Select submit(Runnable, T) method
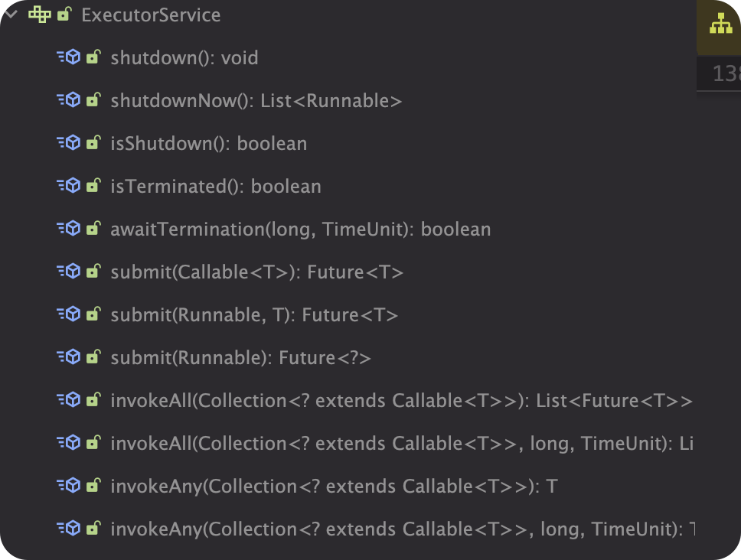The width and height of the screenshot is (741, 560). [253, 314]
